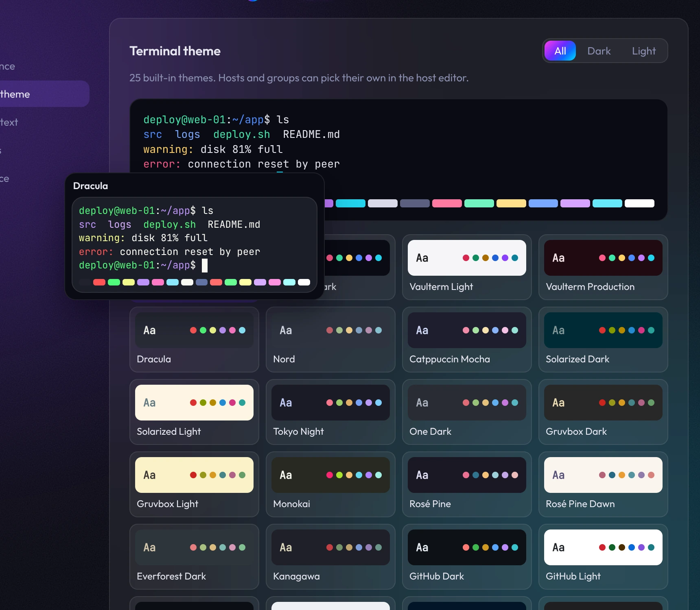Pick the Solarized Light theme card
The width and height of the screenshot is (700, 610).
coord(194,412)
